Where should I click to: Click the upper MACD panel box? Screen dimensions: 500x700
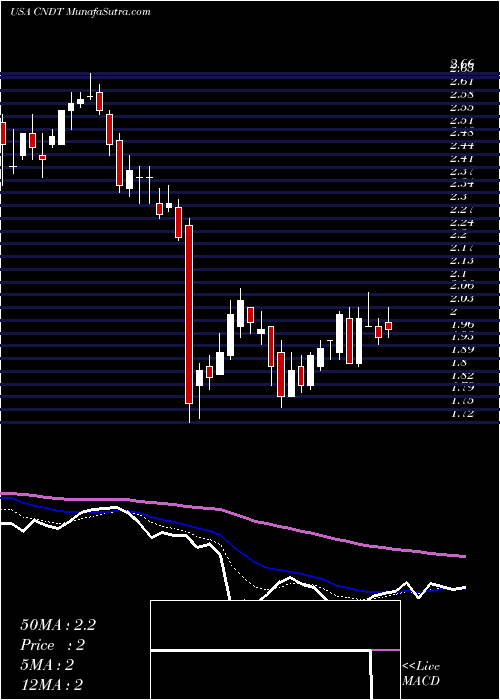click(275, 625)
